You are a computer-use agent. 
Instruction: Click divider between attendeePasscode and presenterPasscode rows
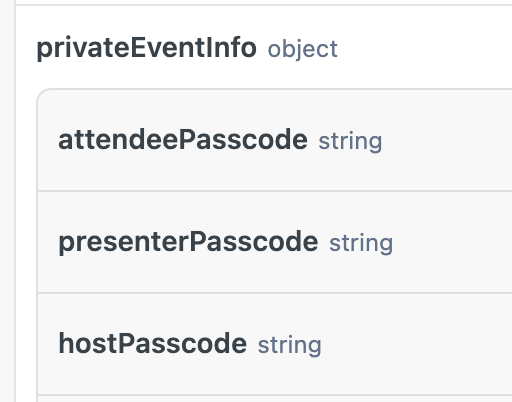pos(275,191)
